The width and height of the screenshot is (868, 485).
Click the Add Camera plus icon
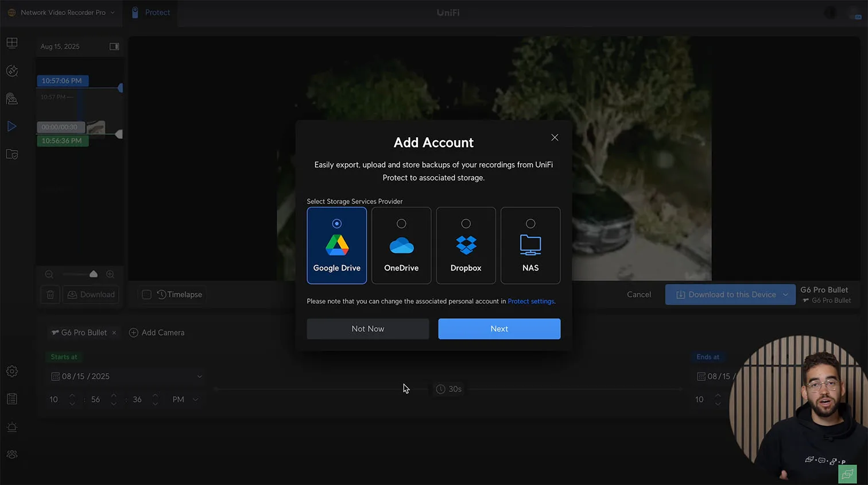(134, 333)
